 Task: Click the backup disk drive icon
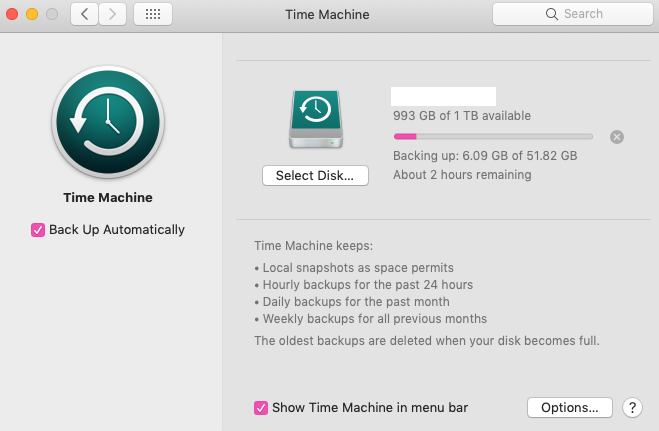coord(316,119)
